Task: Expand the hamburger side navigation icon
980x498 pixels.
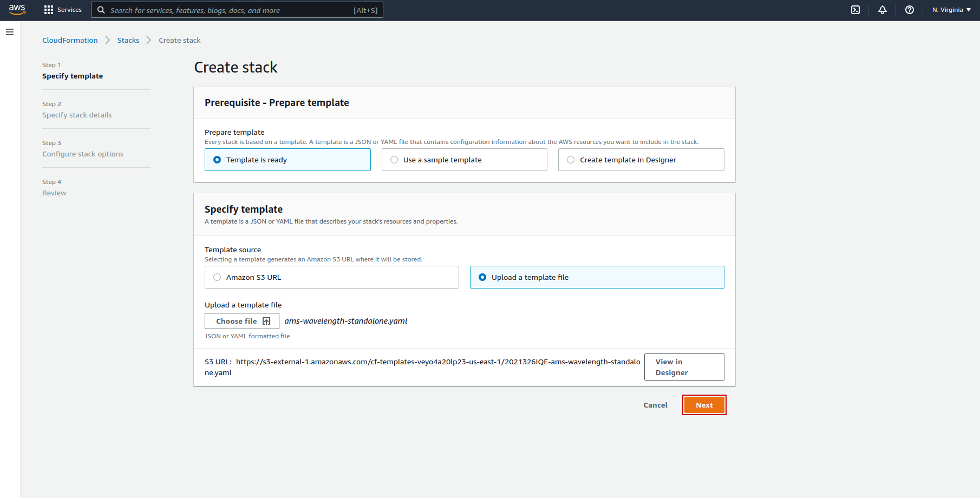Action: [x=10, y=32]
